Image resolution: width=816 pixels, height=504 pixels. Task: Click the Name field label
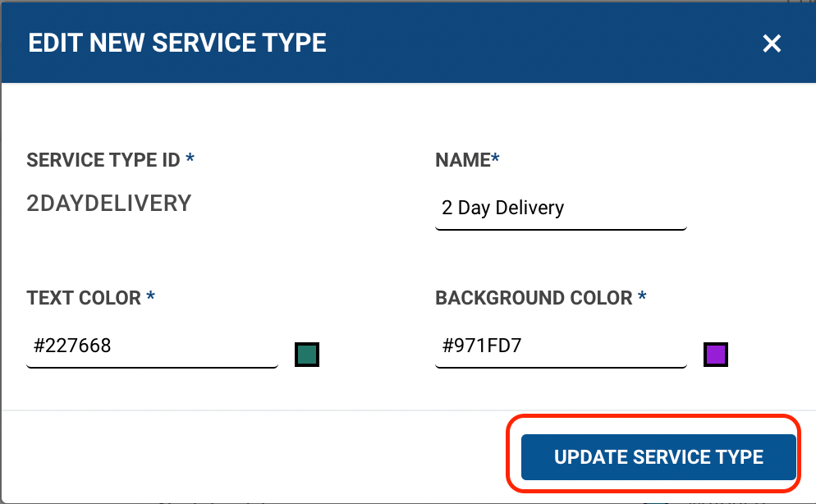point(462,160)
